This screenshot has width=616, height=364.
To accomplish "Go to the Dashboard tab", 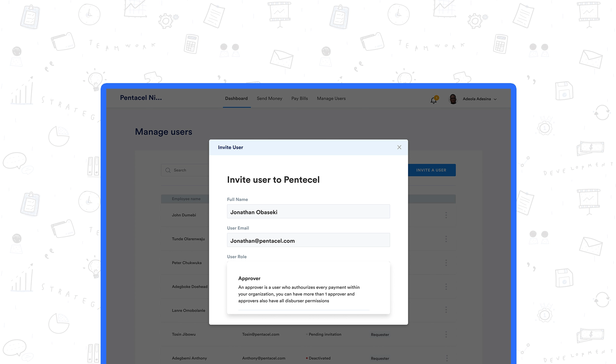I will [236, 99].
